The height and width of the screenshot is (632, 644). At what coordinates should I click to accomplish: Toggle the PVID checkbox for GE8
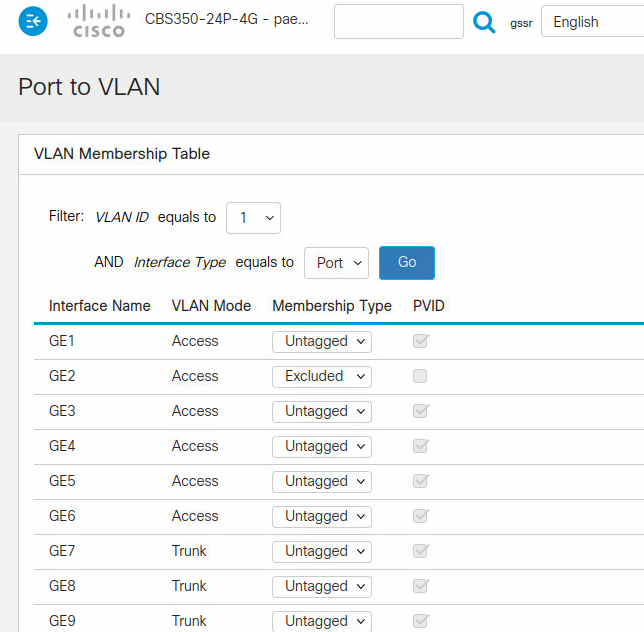coord(420,586)
